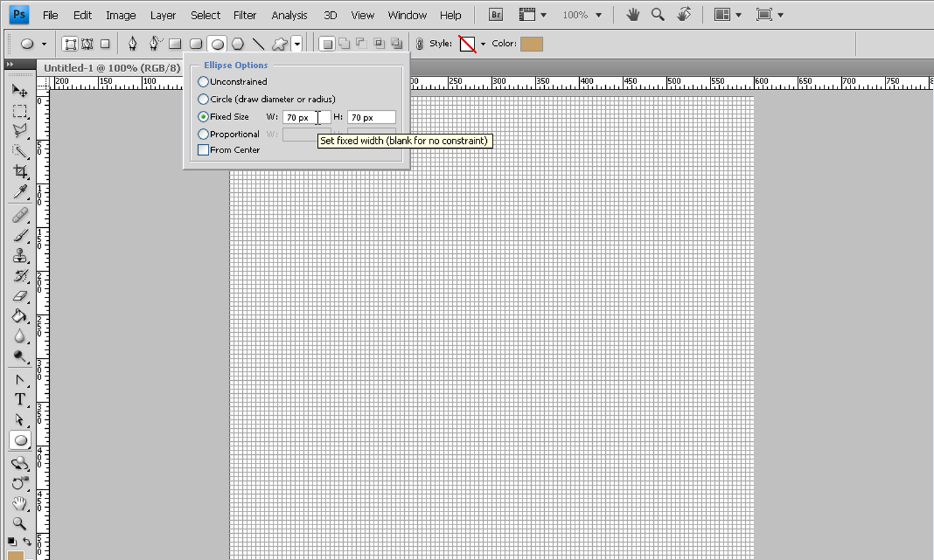Select the Crop tool
The image size is (934, 560).
tap(20, 171)
